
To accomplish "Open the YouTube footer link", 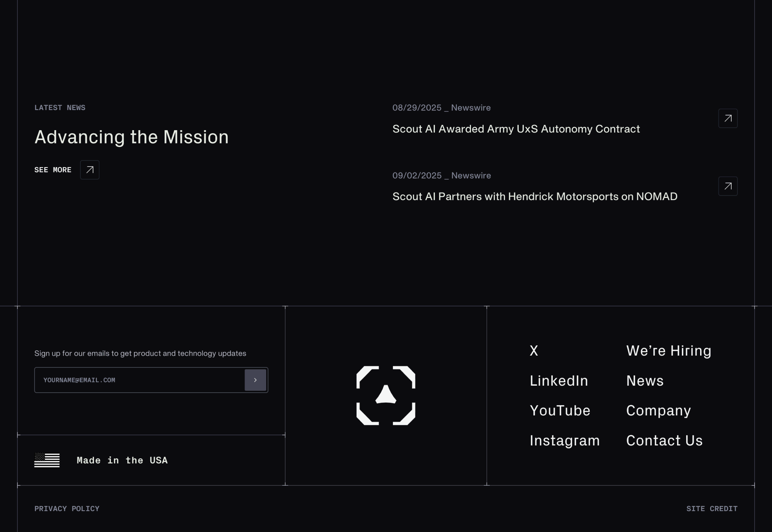I will point(560,411).
